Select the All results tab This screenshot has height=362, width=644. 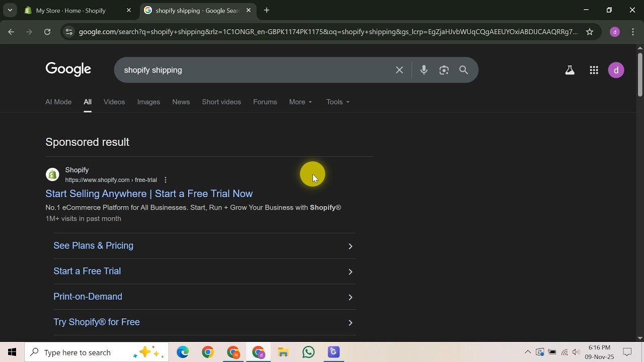88,102
